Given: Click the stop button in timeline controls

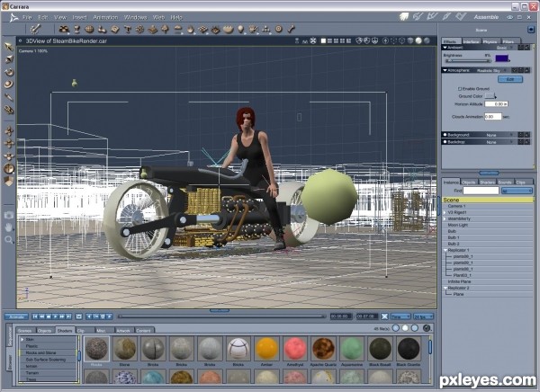Looking at the screenshot, I should click(x=49, y=316).
